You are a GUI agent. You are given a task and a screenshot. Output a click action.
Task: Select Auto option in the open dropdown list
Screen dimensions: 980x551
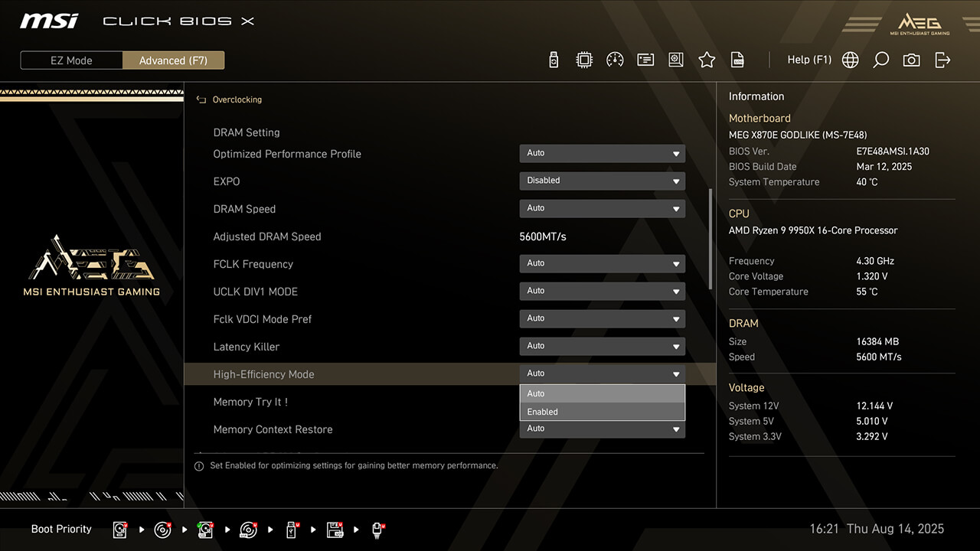(x=602, y=393)
